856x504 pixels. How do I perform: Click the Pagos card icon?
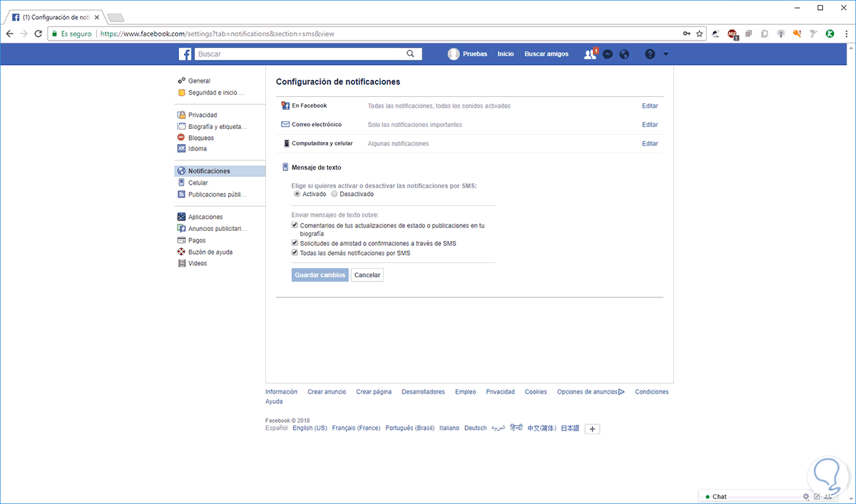(181, 240)
